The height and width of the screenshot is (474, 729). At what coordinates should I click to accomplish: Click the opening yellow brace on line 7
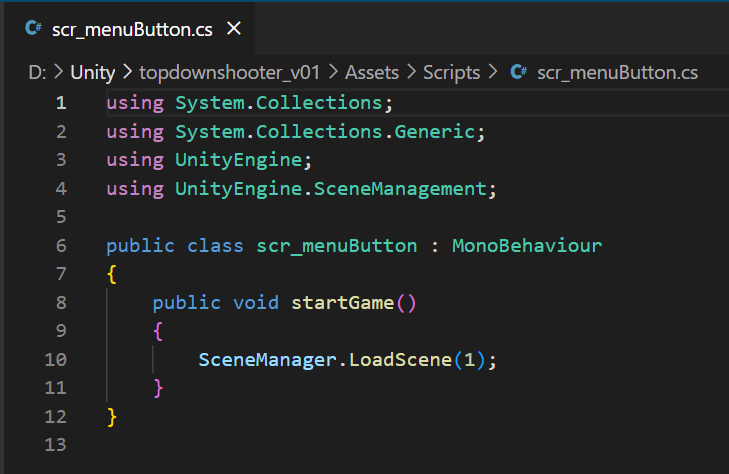pyautogui.click(x=112, y=274)
